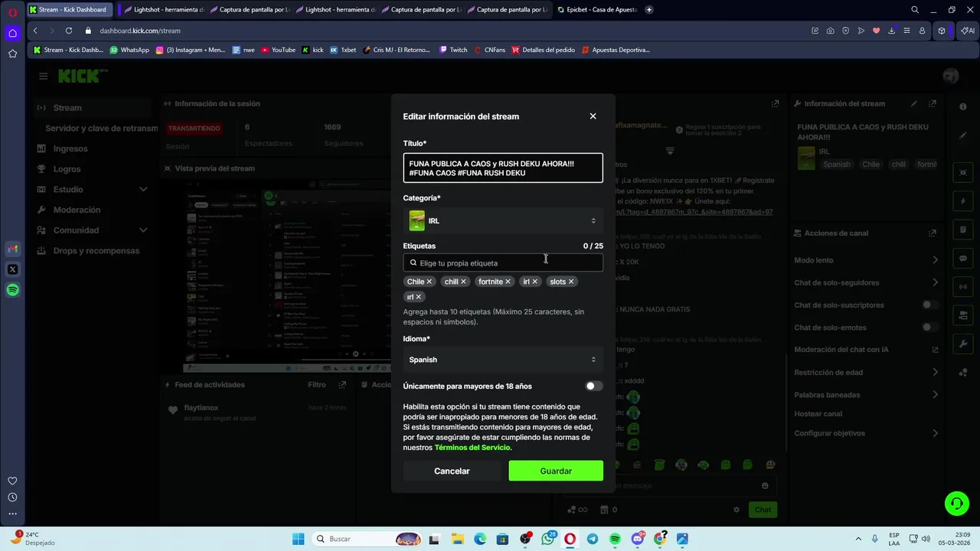
Task: Open Spotify in Opera left sidebar
Action: (12, 290)
